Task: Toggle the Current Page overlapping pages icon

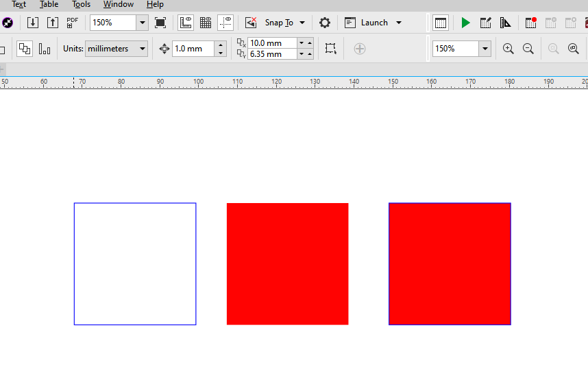Action: (x=25, y=49)
